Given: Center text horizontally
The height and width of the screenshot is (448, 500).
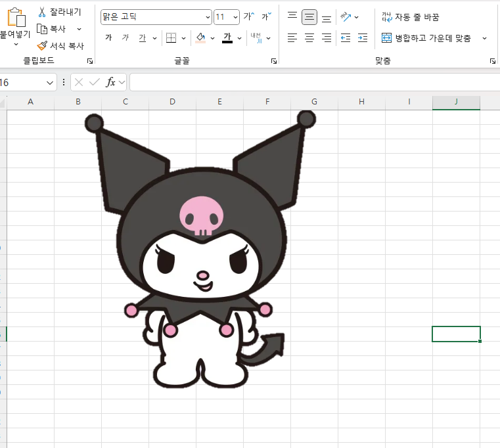Looking at the screenshot, I should [x=309, y=38].
